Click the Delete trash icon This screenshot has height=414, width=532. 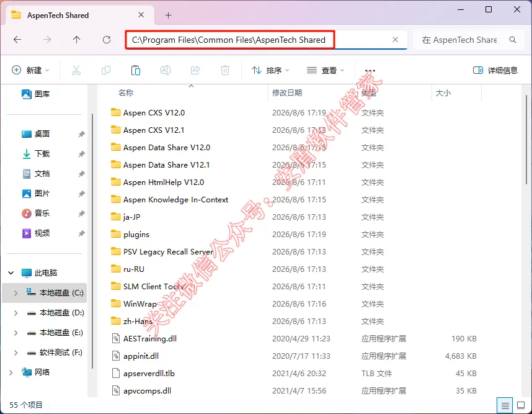coord(225,70)
